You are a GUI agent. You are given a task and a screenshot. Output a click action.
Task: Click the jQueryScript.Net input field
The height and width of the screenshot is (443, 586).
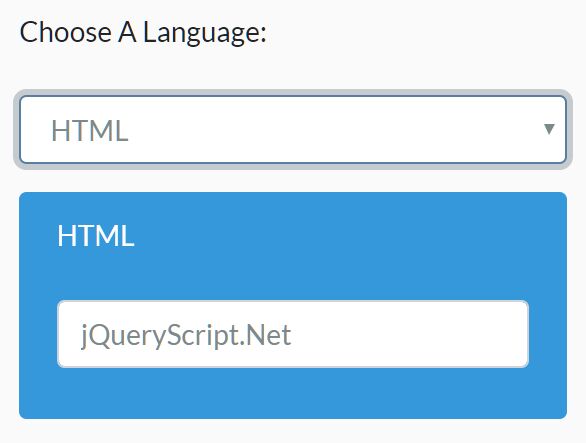293,334
